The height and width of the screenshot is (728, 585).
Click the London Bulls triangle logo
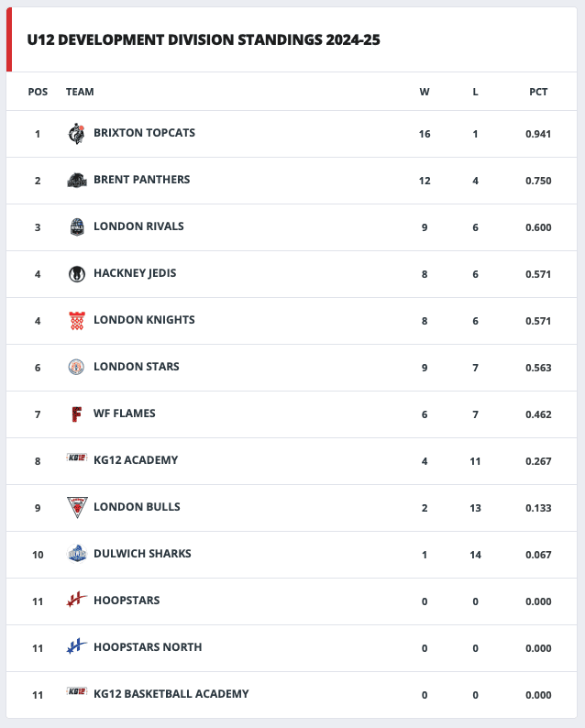click(x=77, y=507)
